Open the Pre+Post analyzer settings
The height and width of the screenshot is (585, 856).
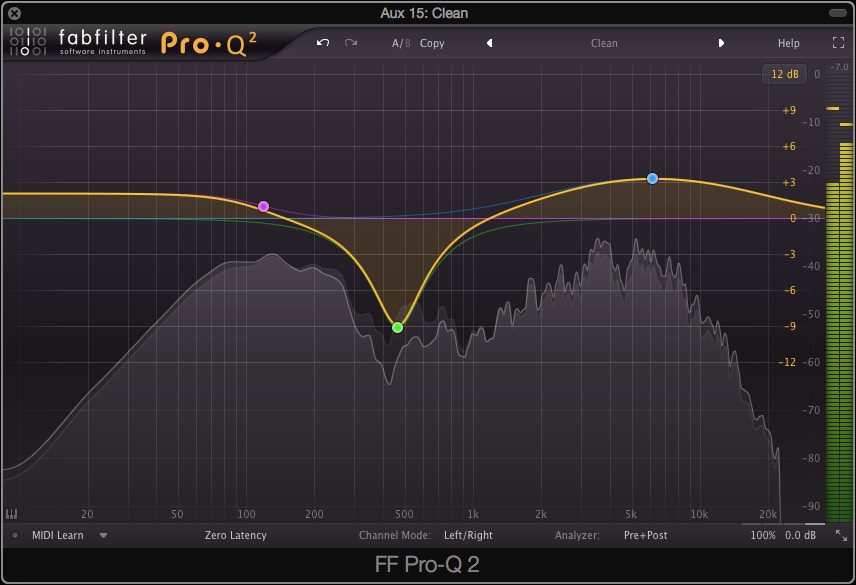(645, 535)
